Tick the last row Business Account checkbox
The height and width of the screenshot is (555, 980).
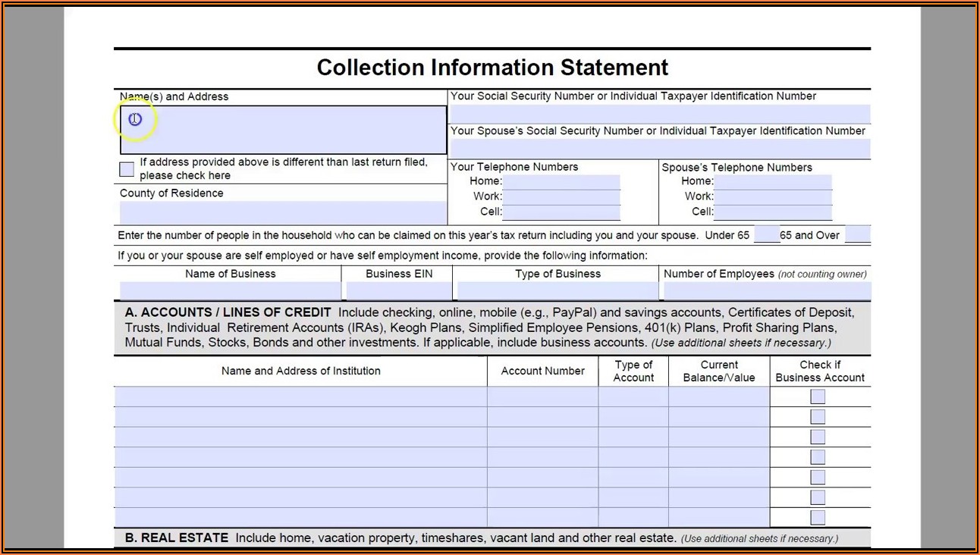point(817,517)
